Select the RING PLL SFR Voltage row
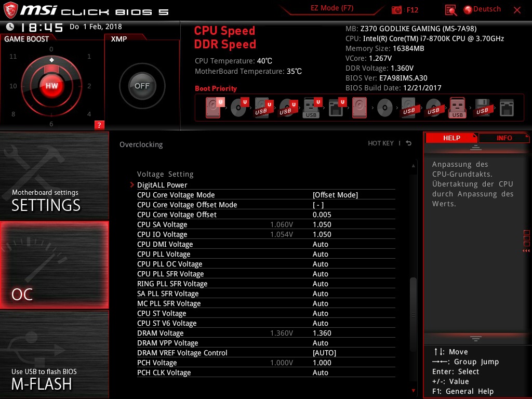Viewport: 532px width, 399px height. (x=266, y=283)
